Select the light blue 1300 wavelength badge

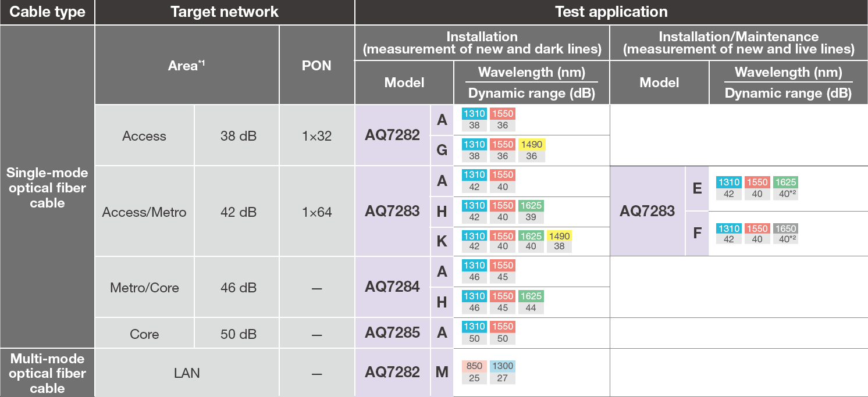502,367
